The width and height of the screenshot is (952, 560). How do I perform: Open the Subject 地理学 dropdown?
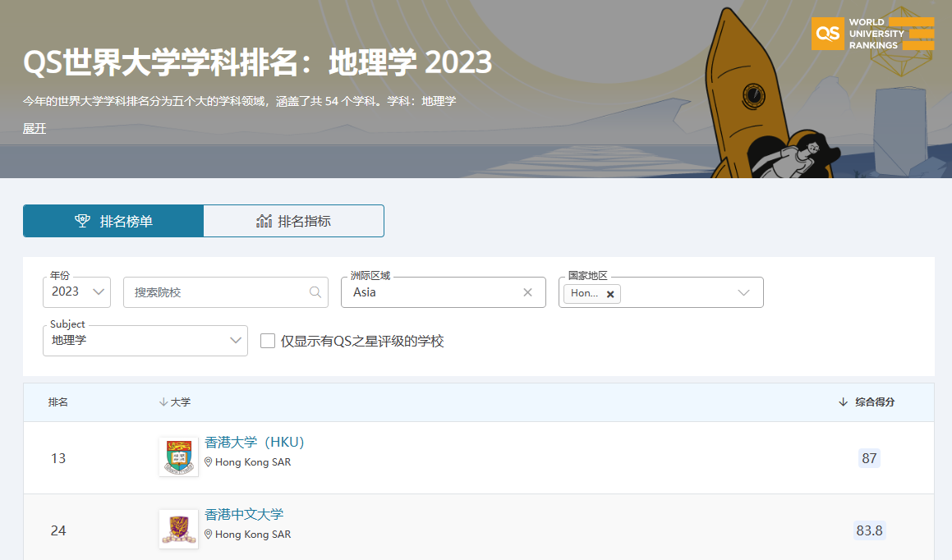(x=145, y=341)
